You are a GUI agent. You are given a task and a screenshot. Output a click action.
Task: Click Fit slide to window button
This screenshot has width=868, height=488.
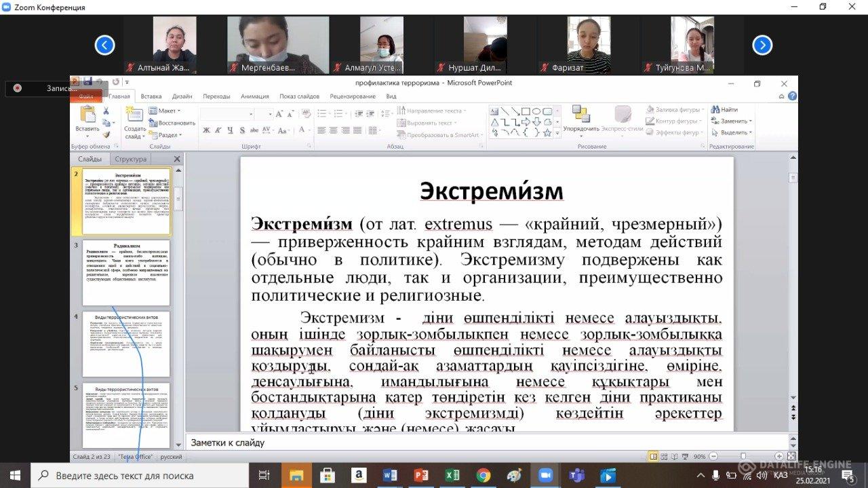tap(791, 456)
